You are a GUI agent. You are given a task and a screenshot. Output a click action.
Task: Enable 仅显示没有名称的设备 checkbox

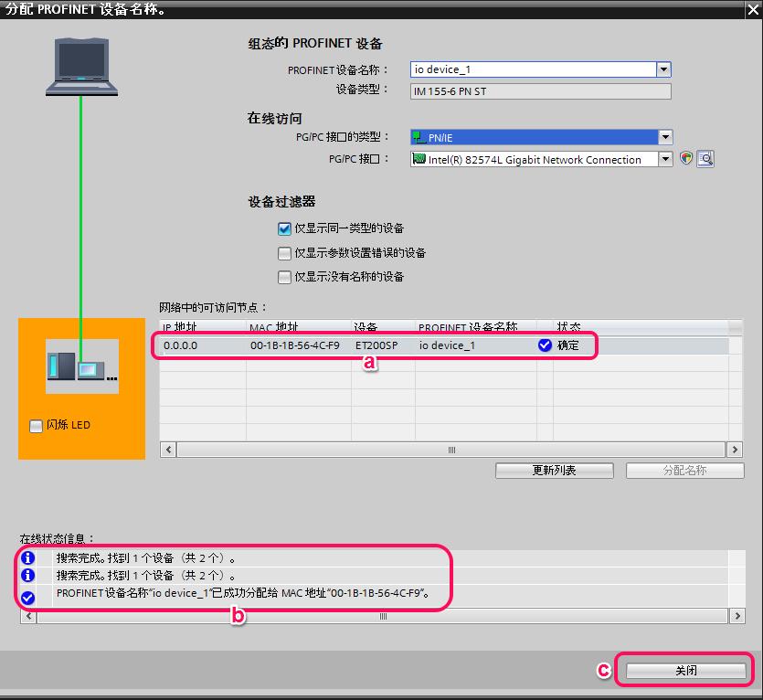click(285, 277)
